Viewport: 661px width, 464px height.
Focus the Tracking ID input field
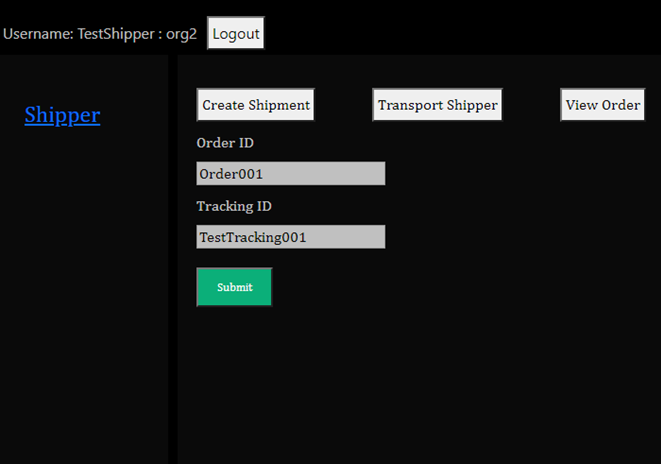click(290, 236)
